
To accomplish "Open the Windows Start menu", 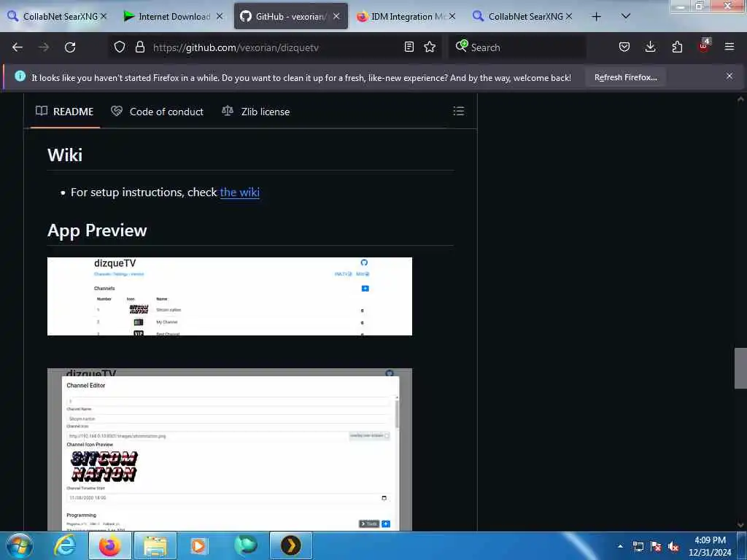I will click(x=19, y=545).
